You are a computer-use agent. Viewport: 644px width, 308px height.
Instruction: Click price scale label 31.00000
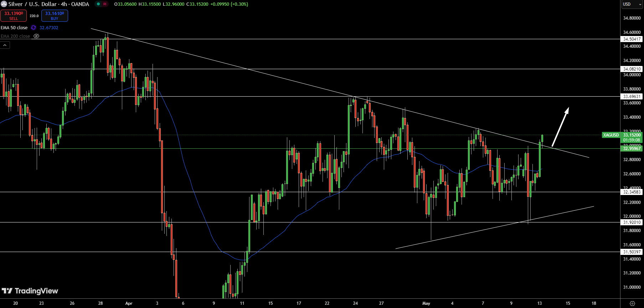pyautogui.click(x=632, y=287)
